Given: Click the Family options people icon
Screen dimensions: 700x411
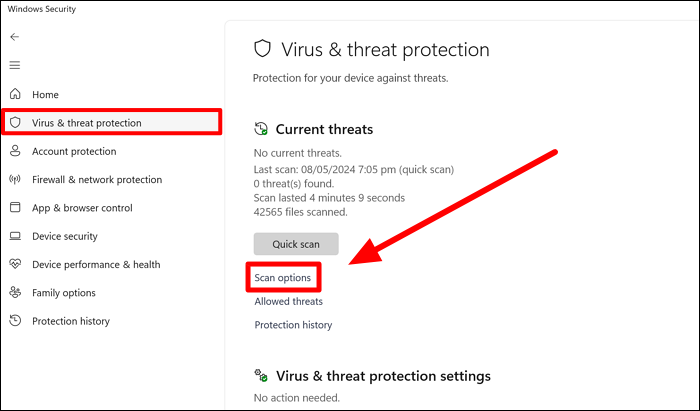Looking at the screenshot, I should 15,293.
